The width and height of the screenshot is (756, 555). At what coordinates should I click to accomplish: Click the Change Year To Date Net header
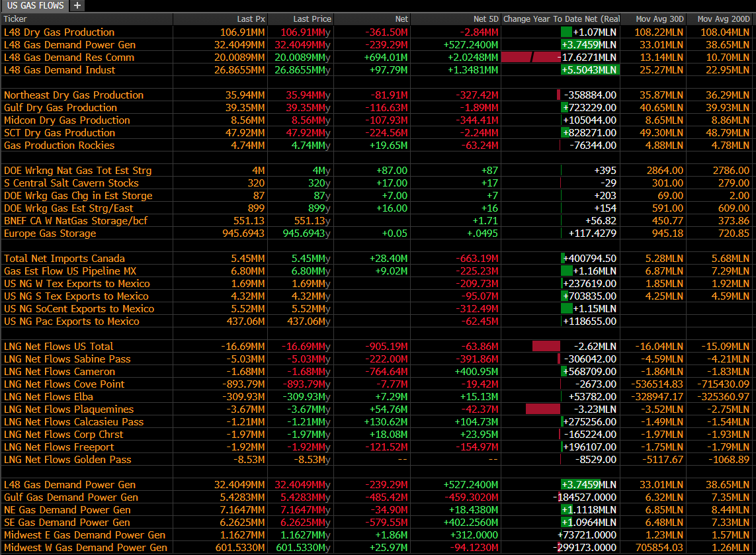(x=562, y=19)
